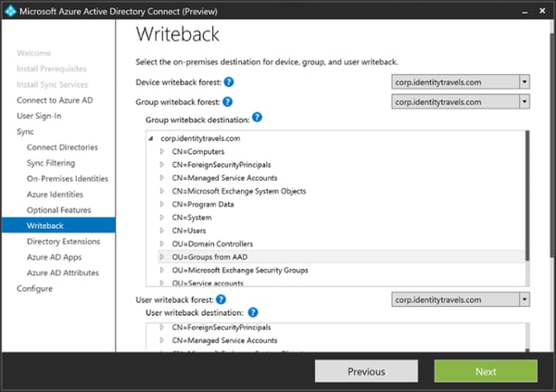Select CN=Computers container
The height and width of the screenshot is (392, 556).
coord(198,151)
